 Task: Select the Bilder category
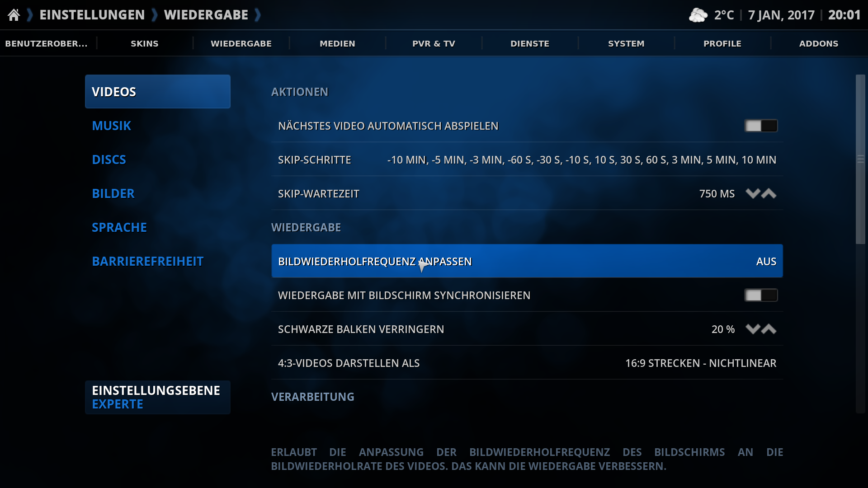158,193
